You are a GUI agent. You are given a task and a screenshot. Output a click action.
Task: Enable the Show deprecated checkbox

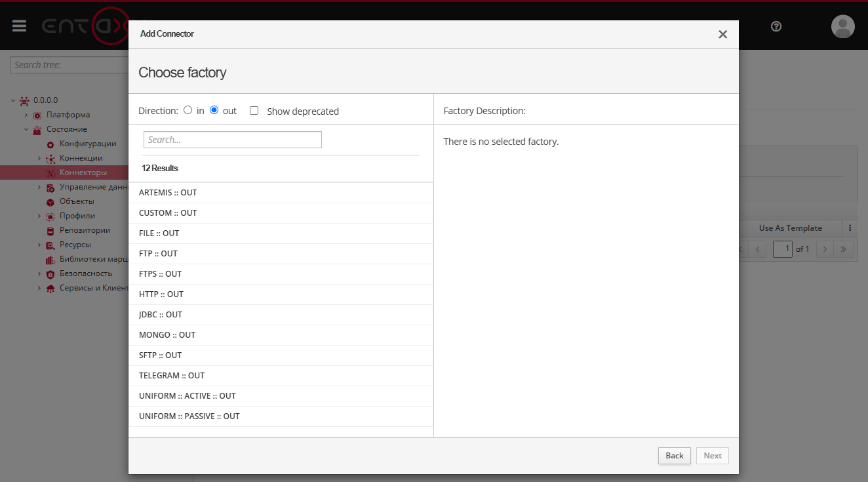pos(254,111)
